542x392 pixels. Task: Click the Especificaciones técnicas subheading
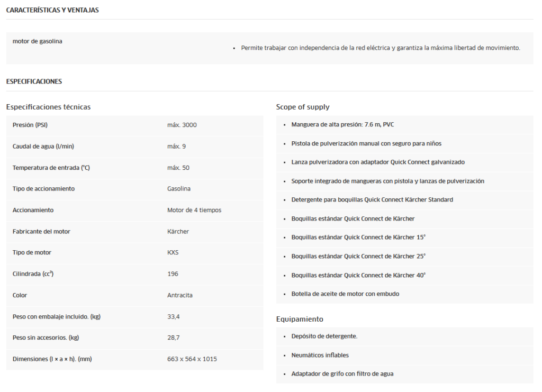point(48,107)
